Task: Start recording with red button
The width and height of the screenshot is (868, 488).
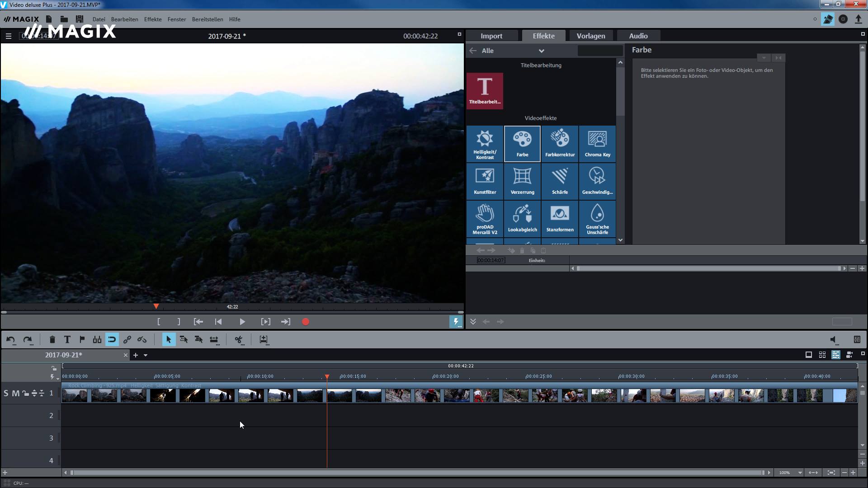Action: click(x=306, y=322)
